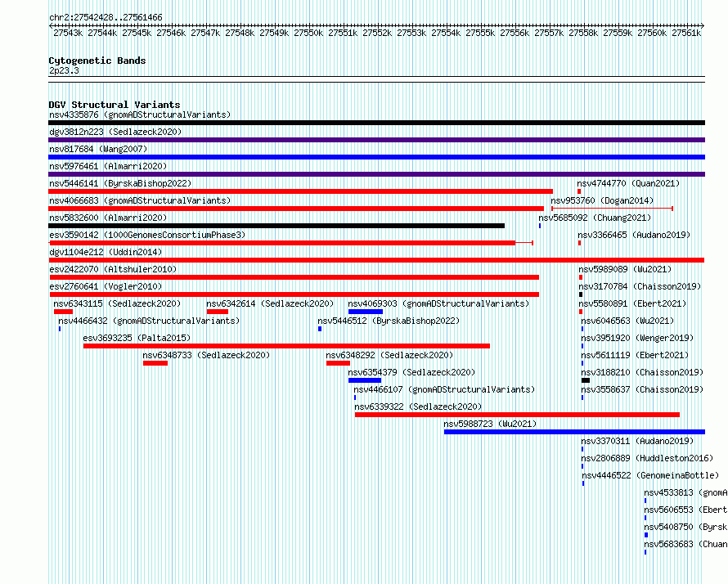Click red bar under nsv6348733
728x584 pixels.
point(155,363)
